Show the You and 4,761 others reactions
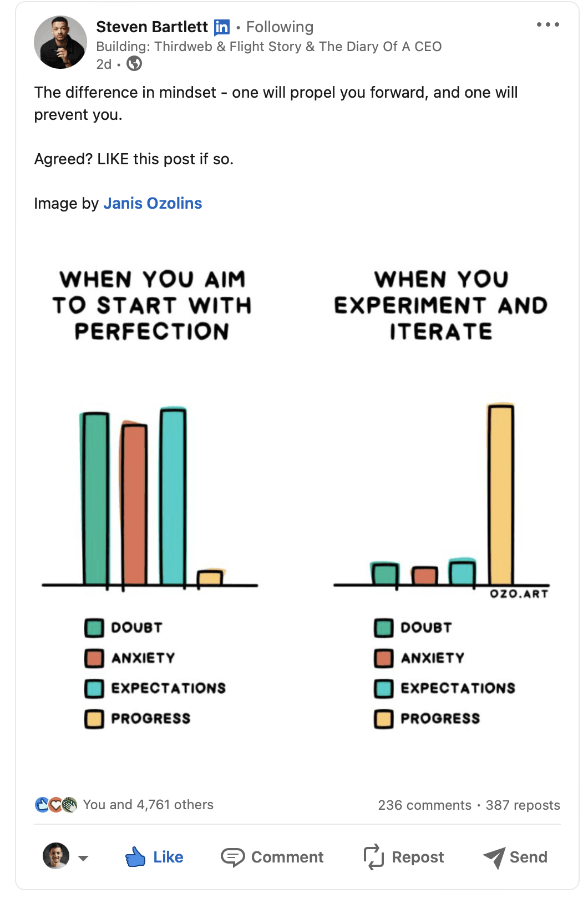This screenshot has height=898, width=588. (x=148, y=805)
